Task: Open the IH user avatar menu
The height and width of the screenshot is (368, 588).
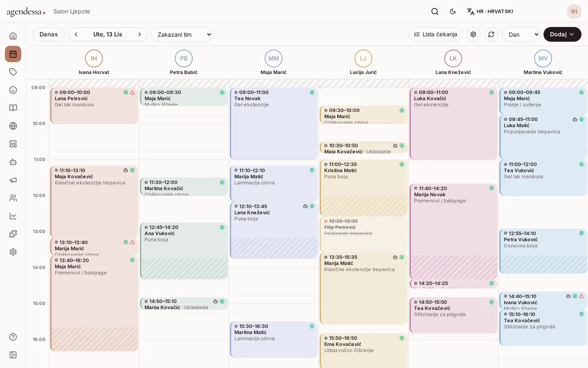Action: pyautogui.click(x=574, y=11)
